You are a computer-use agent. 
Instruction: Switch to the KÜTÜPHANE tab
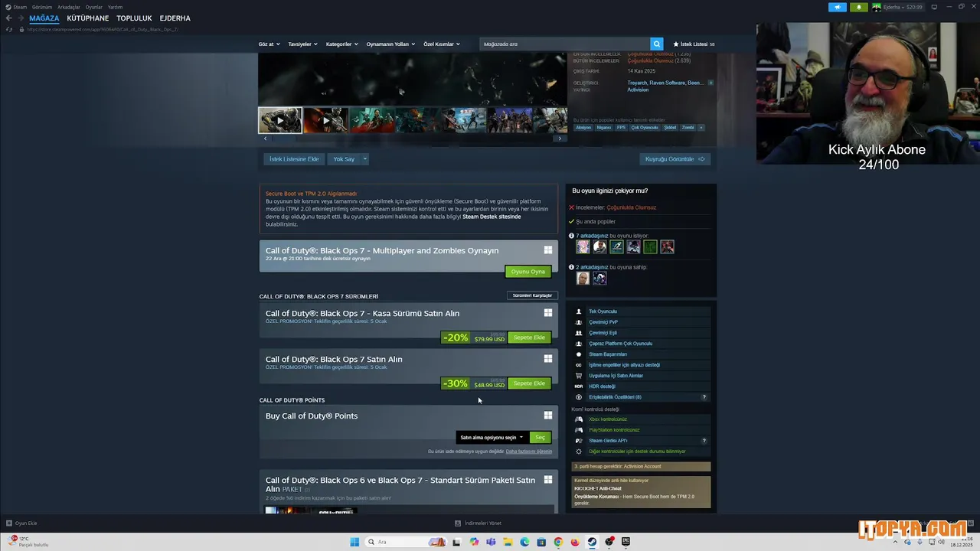point(87,18)
